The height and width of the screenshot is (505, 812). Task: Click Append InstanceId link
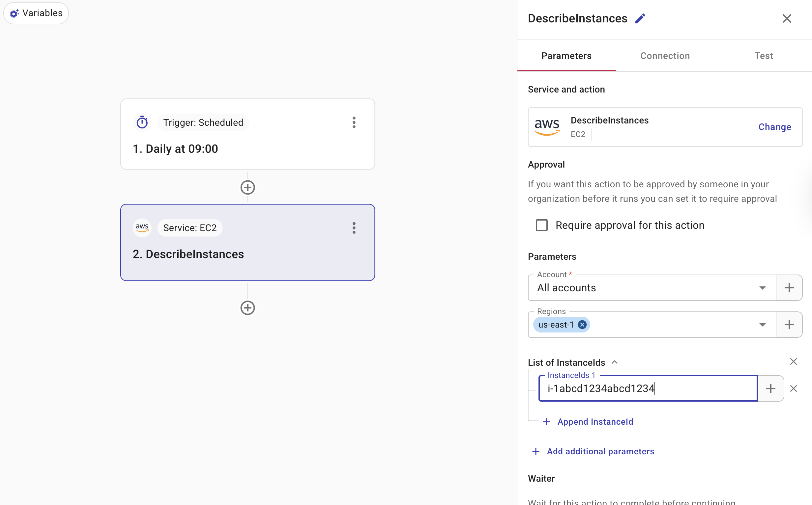tap(595, 422)
